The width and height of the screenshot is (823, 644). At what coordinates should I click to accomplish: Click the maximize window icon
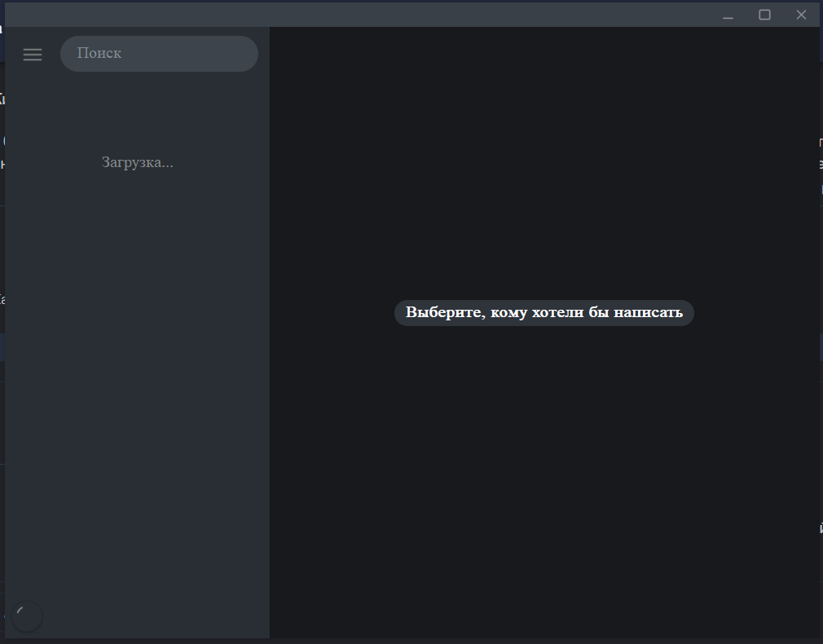764,15
